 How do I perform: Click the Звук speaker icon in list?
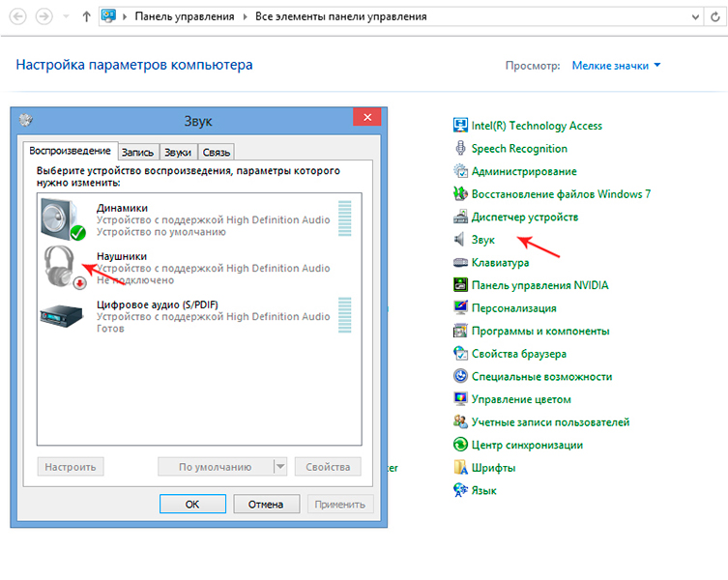(461, 240)
